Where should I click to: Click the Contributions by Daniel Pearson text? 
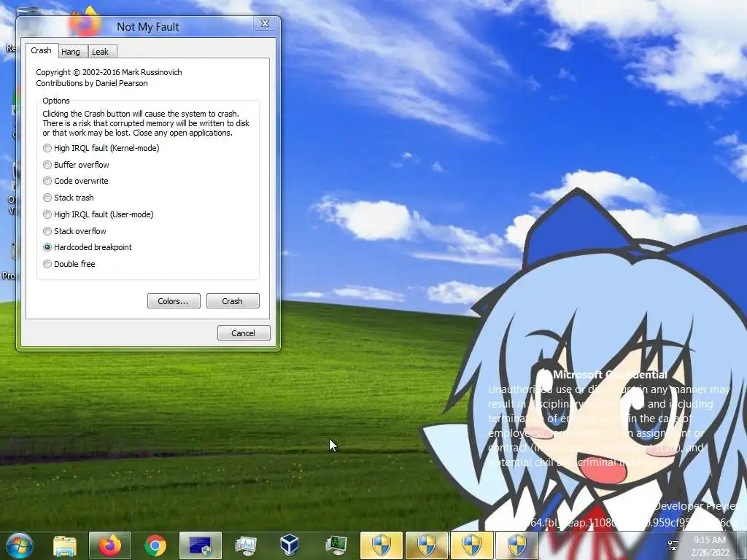91,83
